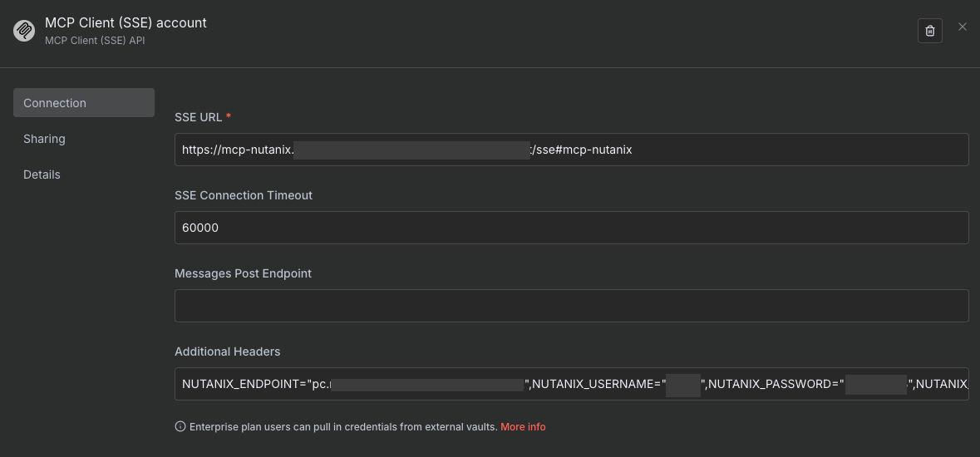Go to the Details tab
This screenshot has height=457, width=980.
coord(42,174)
